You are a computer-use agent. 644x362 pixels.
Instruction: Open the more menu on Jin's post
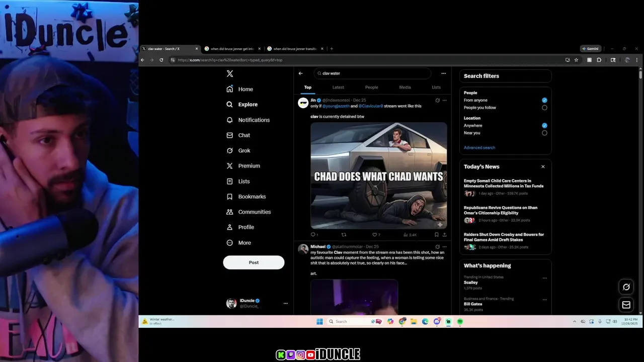pos(444,100)
